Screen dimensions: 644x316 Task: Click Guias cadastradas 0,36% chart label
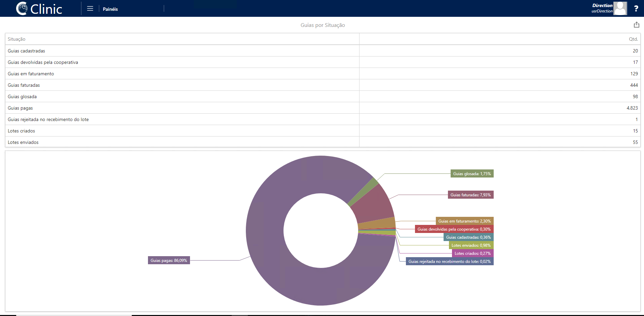coord(468,237)
